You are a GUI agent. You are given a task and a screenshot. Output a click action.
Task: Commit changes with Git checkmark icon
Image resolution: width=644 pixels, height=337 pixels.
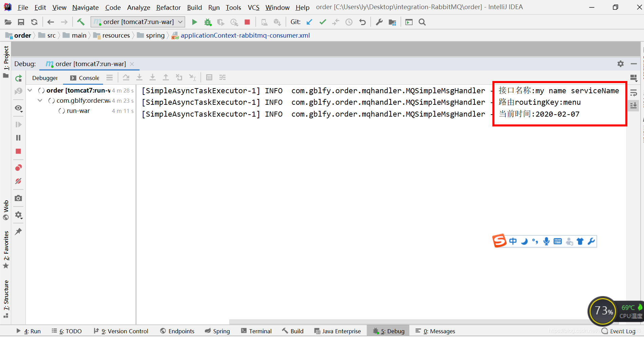[x=323, y=22]
